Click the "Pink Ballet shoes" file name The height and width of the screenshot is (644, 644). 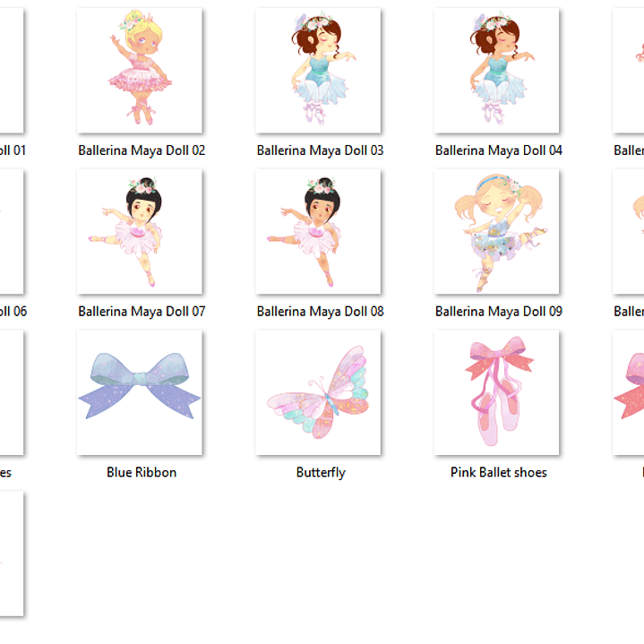click(499, 472)
